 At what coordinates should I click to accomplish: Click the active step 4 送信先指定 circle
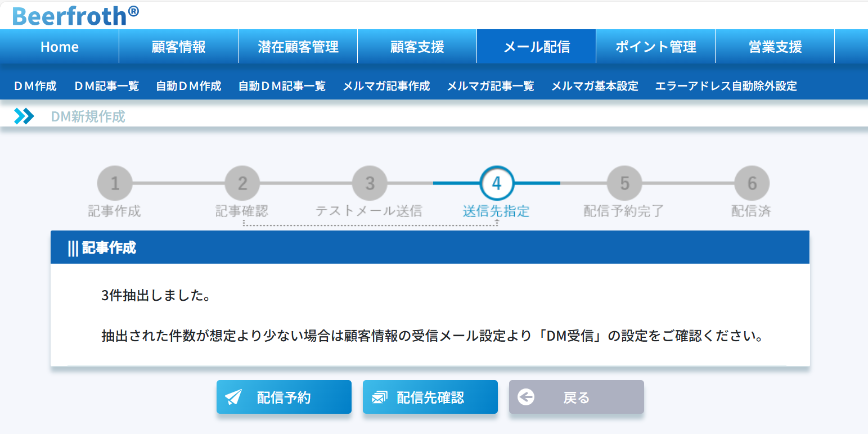click(497, 183)
